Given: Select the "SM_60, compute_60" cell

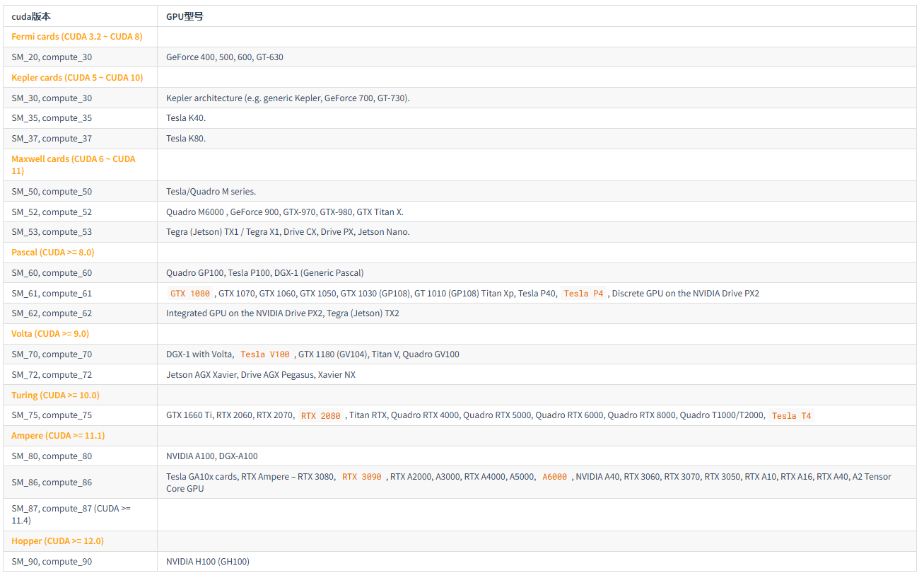Looking at the screenshot, I should pyautogui.click(x=80, y=273).
